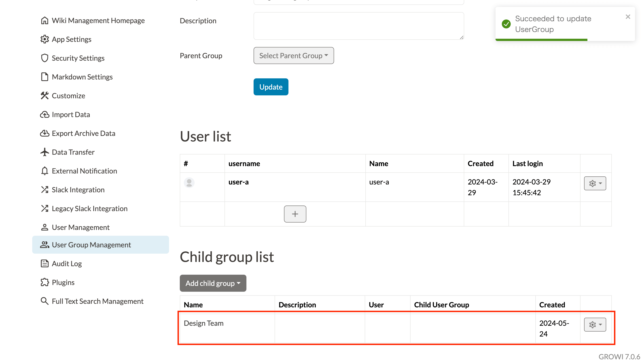Select the Parent Group dropdown
Image resolution: width=644 pixels, height=362 pixels.
pos(294,55)
